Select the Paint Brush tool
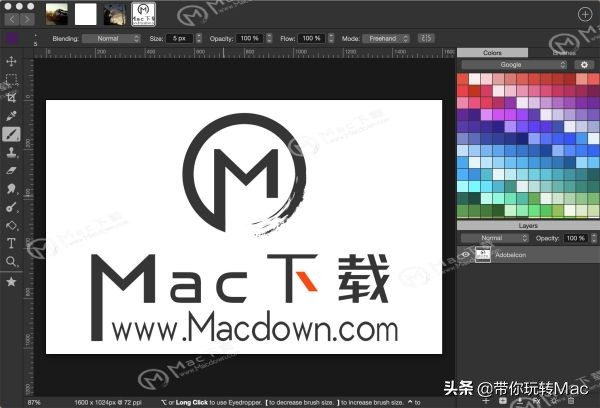Image resolution: width=600 pixels, height=408 pixels. [11, 134]
